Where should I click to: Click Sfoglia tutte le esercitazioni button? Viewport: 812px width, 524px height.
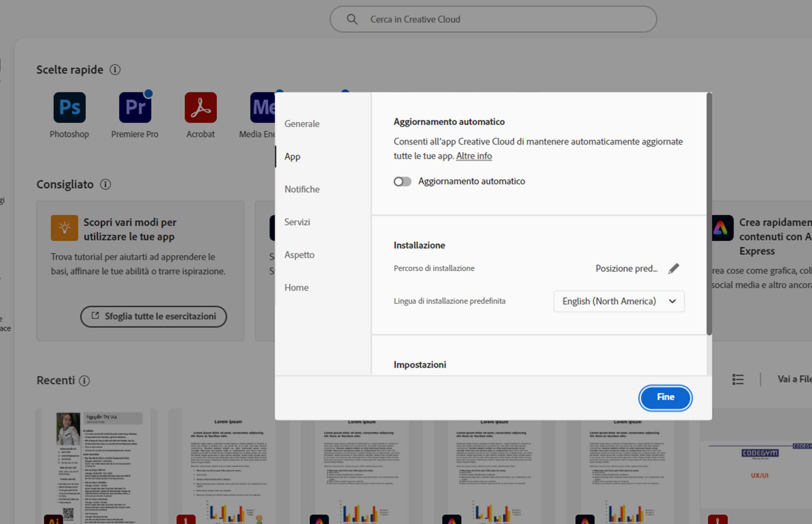pos(154,317)
